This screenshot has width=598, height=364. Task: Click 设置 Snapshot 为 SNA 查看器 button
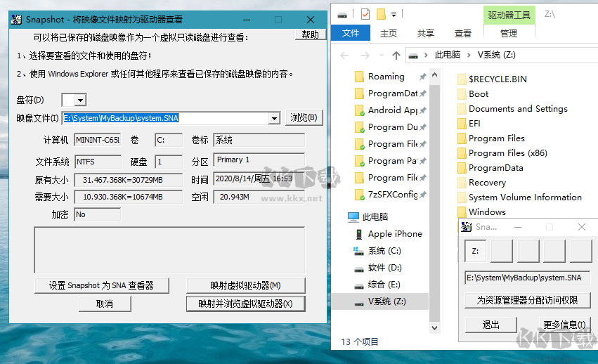coord(101,285)
